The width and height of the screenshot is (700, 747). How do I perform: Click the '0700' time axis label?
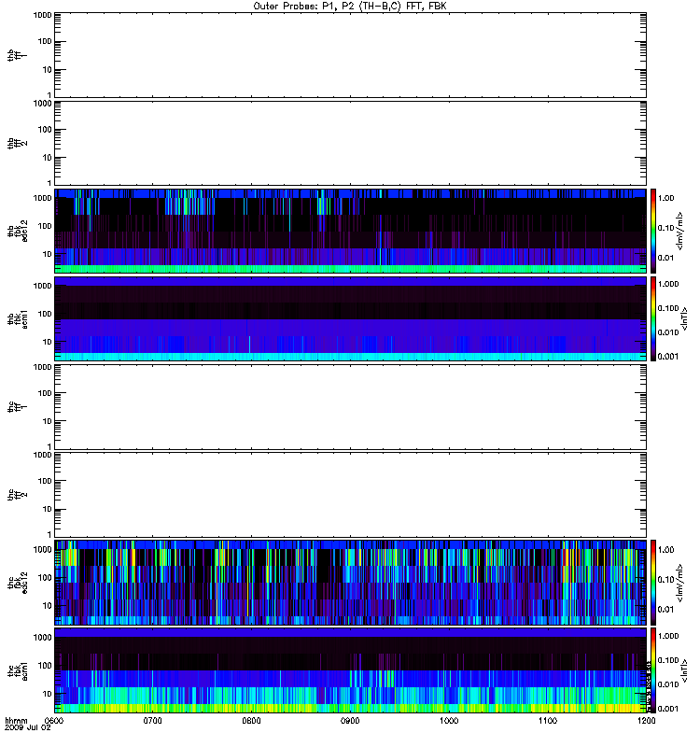point(153,720)
